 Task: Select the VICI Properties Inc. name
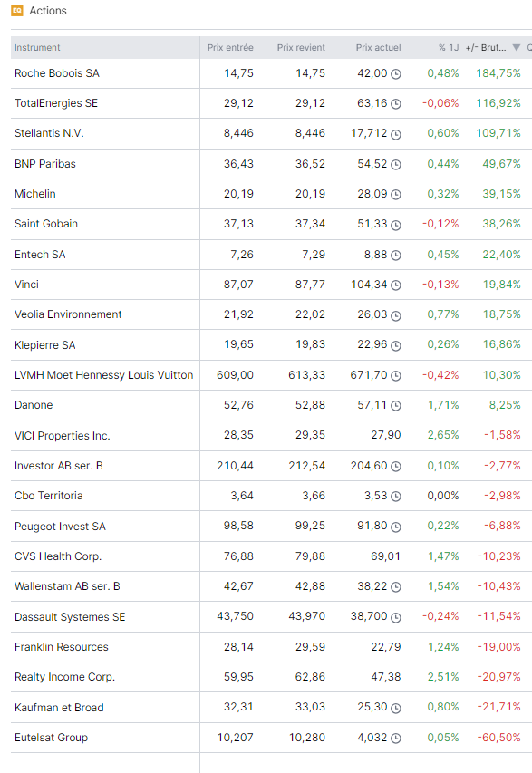pos(63,436)
